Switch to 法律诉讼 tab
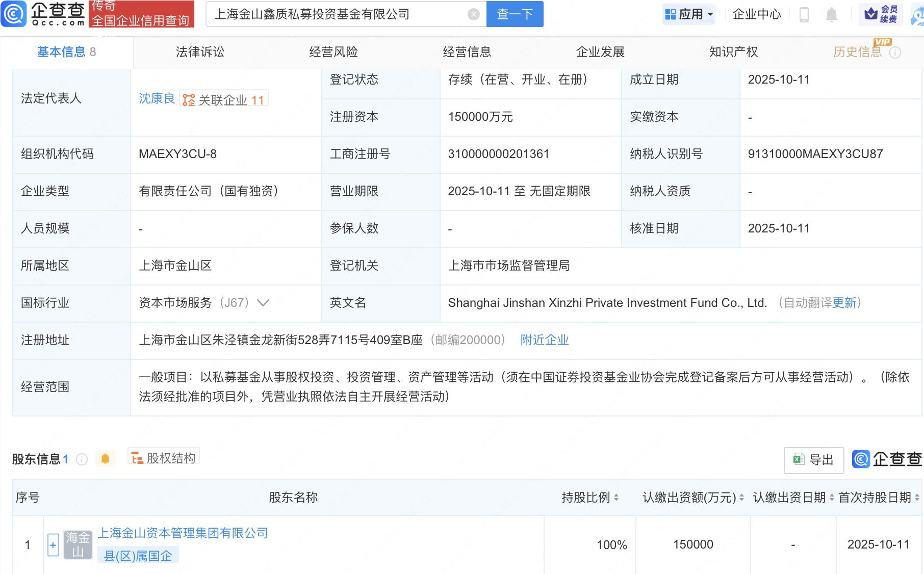The width and height of the screenshot is (924, 574). pos(200,52)
